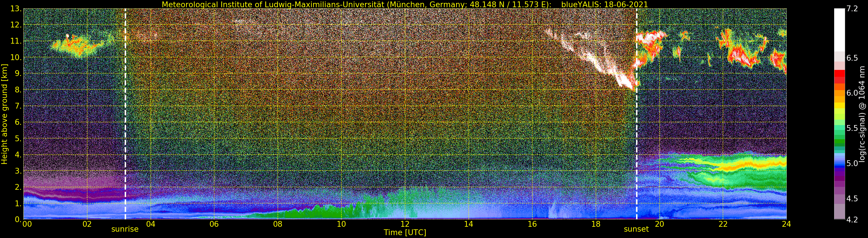The width and height of the screenshot is (868, 238).
Task: Click the '7.2' colorbar tick value
Action: pos(852,9)
